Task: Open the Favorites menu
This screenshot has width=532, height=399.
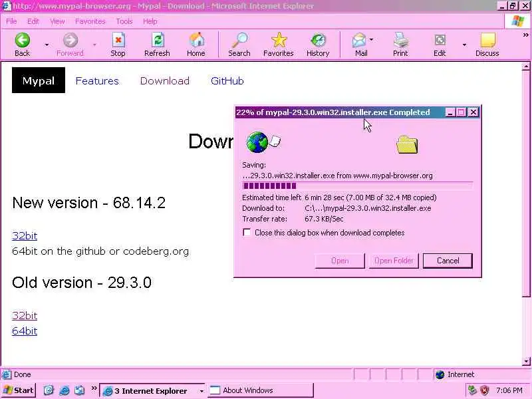Action: (90, 21)
